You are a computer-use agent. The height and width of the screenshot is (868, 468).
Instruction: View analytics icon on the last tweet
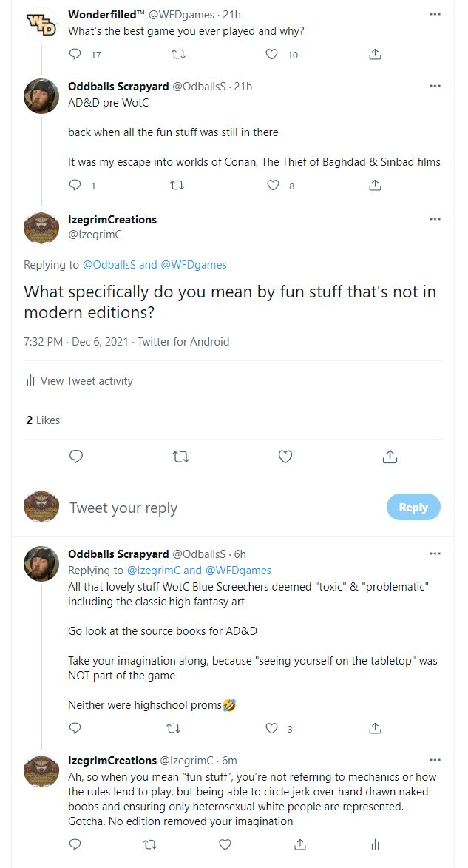click(375, 844)
